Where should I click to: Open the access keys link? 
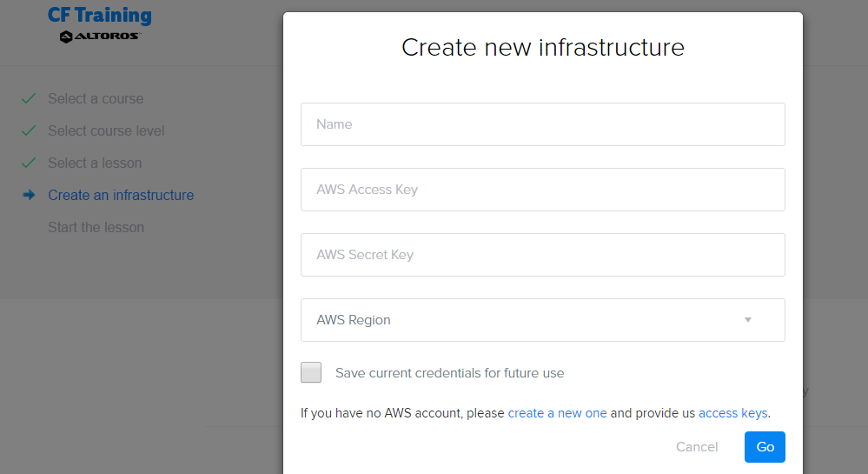click(x=733, y=413)
